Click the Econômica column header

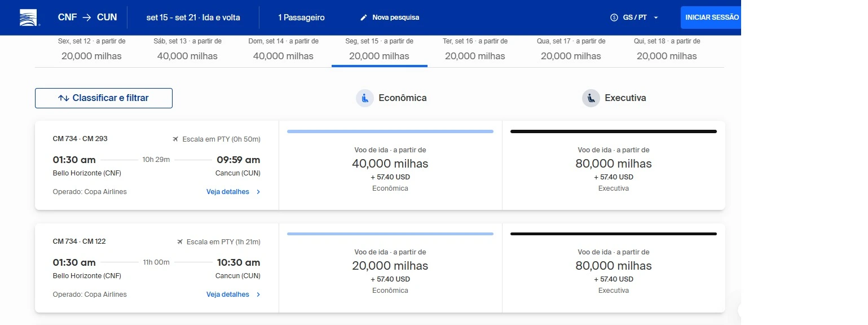click(x=391, y=98)
